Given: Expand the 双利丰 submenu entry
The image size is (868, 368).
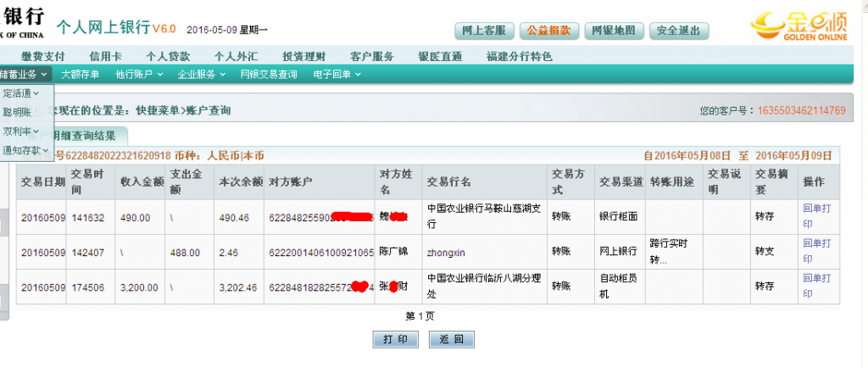Looking at the screenshot, I should (x=21, y=131).
